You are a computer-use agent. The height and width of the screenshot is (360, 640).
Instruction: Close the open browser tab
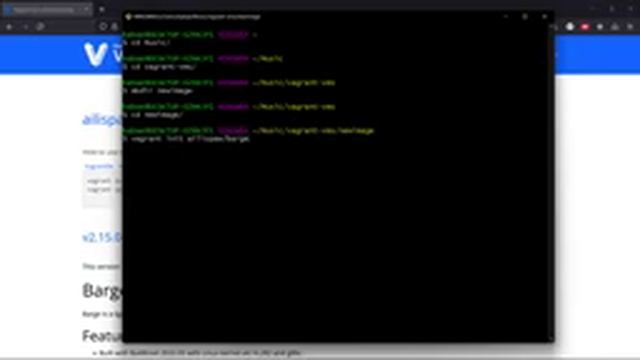87,9
